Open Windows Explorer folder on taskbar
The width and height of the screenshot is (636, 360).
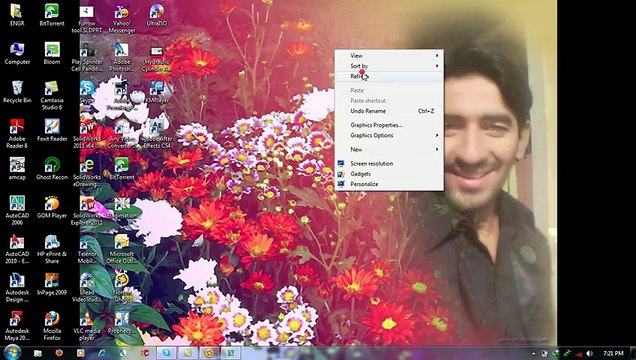click(38, 353)
